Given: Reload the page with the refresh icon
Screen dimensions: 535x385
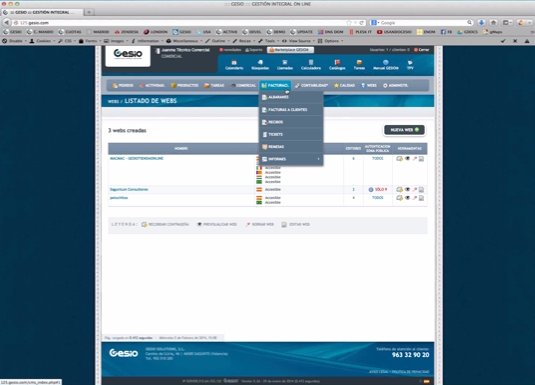Looking at the screenshot, I should [x=362, y=23].
